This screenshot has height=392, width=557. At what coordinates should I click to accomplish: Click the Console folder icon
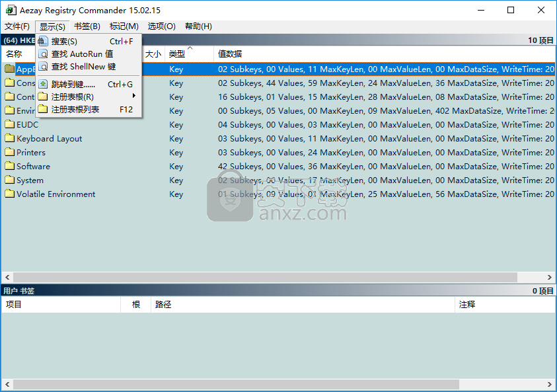[x=10, y=83]
